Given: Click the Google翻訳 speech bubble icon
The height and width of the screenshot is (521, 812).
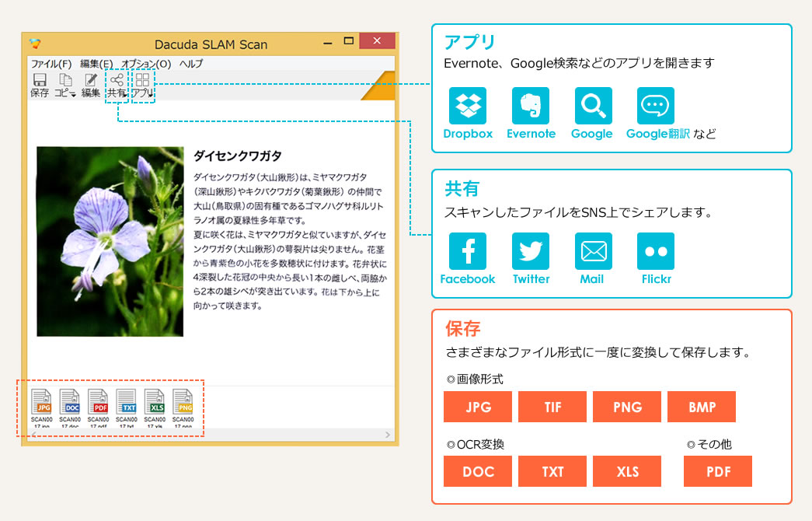Looking at the screenshot, I should coord(656,106).
